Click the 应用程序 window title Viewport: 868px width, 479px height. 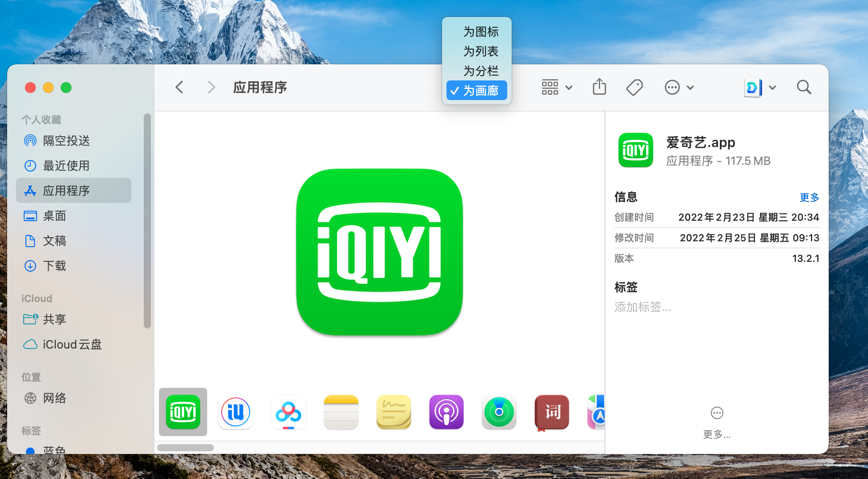coord(260,87)
